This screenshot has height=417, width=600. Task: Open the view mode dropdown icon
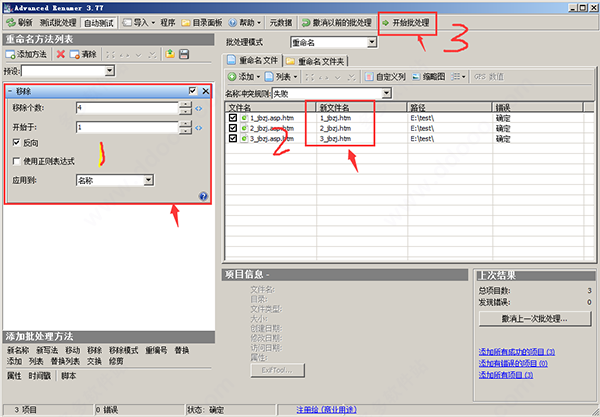click(458, 77)
